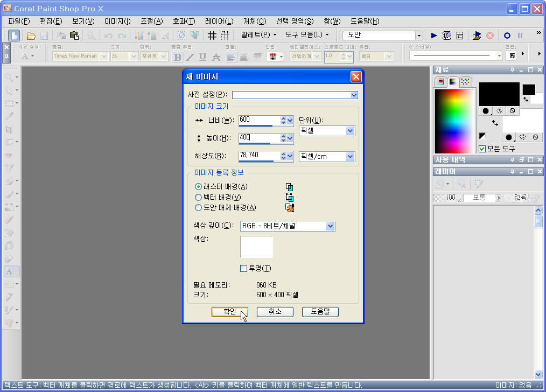Open the 파일 menu

(x=19, y=21)
